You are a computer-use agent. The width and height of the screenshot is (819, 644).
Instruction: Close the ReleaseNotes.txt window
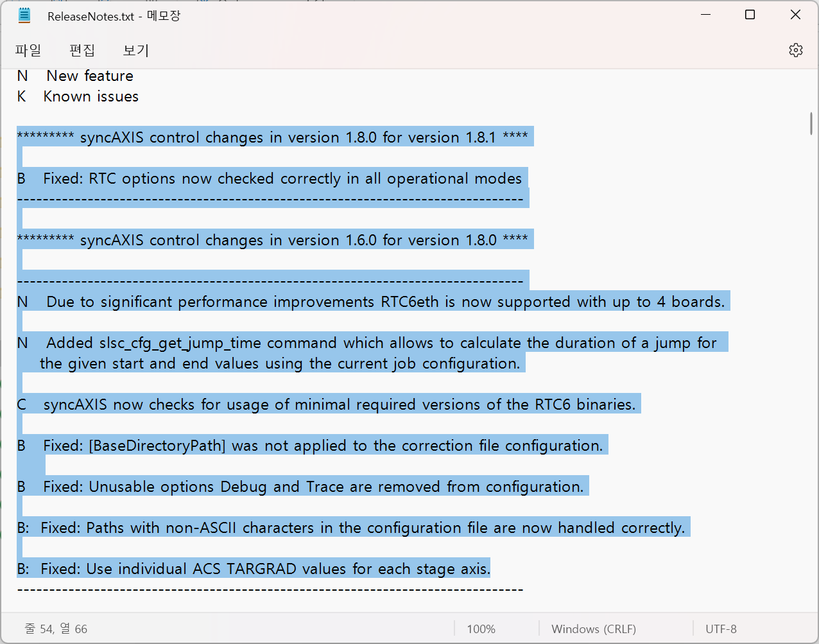coord(795,15)
